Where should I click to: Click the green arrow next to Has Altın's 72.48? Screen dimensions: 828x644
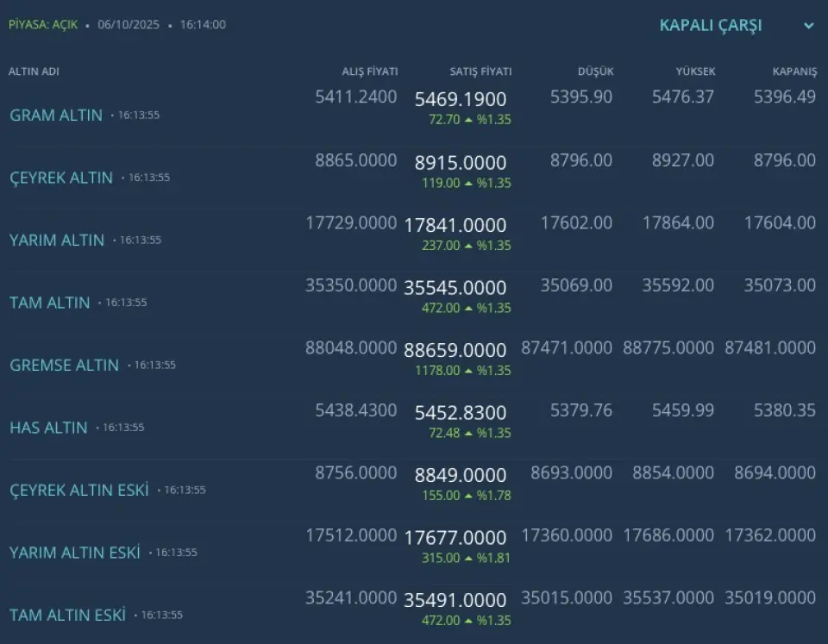[x=468, y=433]
